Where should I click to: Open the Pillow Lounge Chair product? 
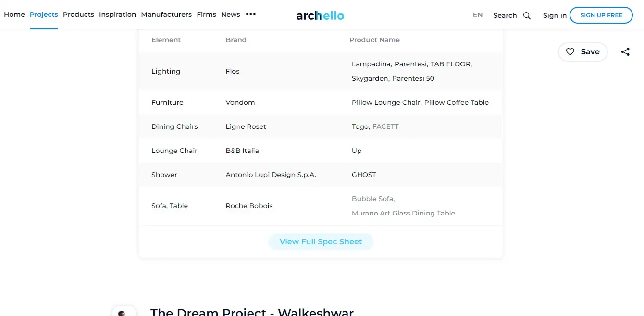(x=386, y=102)
